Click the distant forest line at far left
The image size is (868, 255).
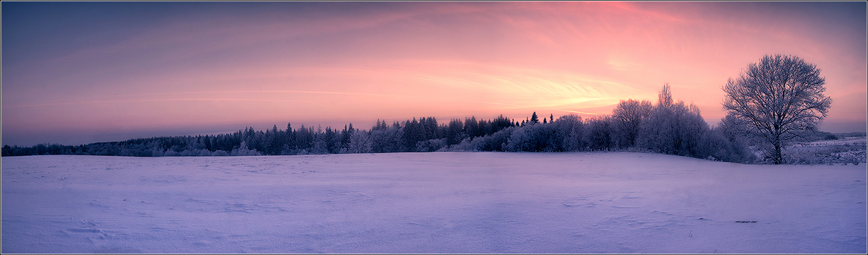tap(46, 150)
